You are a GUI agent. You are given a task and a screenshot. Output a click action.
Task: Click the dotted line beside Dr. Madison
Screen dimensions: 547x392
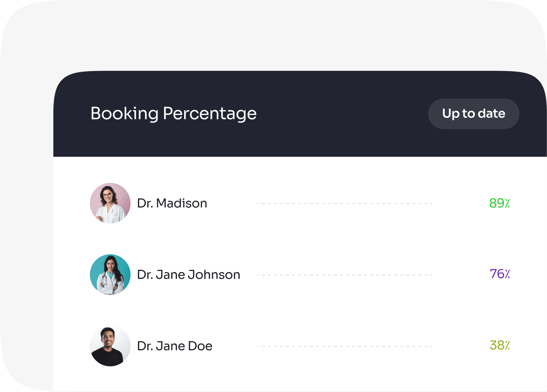(344, 204)
